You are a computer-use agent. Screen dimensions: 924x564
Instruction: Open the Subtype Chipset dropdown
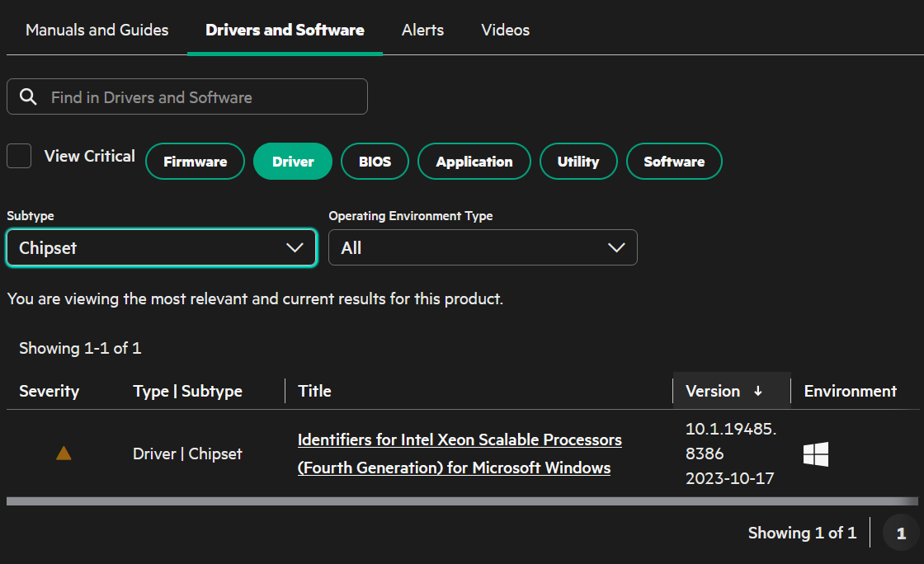162,248
